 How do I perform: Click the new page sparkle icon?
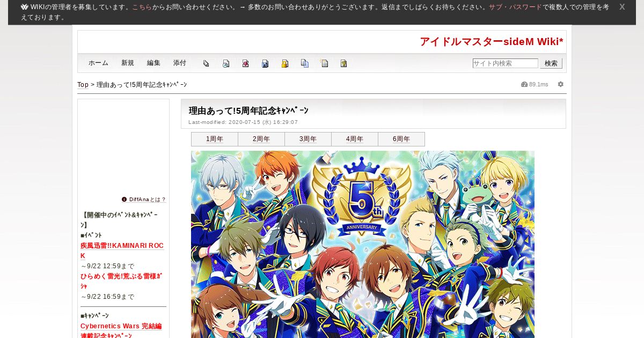coord(324,63)
